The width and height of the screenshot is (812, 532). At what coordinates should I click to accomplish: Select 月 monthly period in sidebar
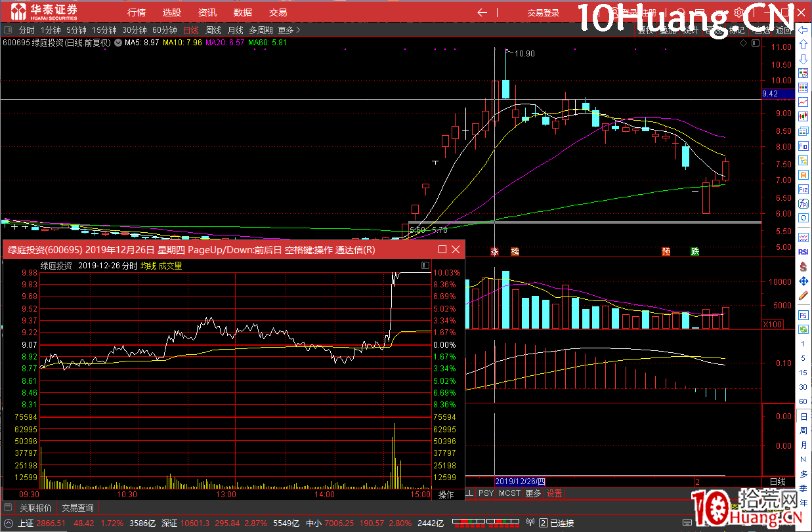pos(803,445)
